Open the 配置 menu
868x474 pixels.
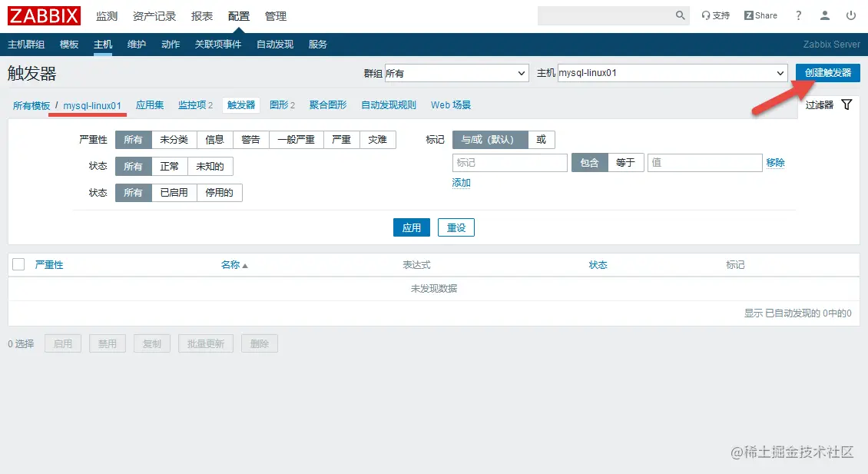point(238,15)
